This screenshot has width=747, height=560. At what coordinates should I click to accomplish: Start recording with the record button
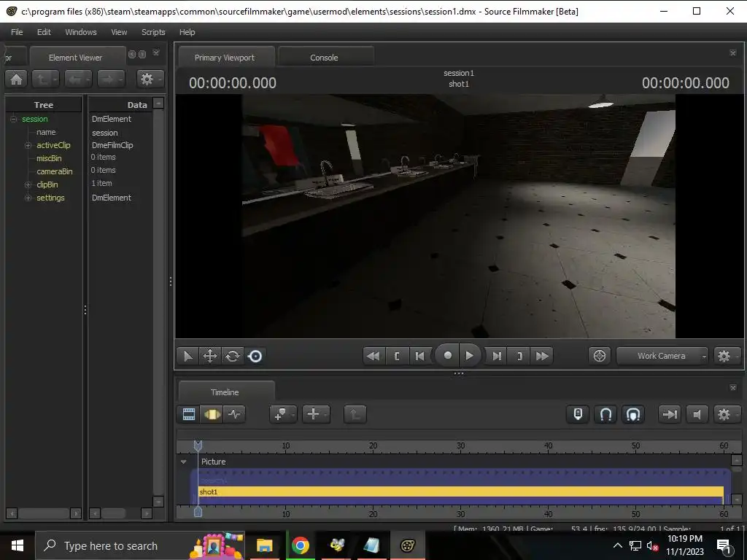[x=447, y=355]
